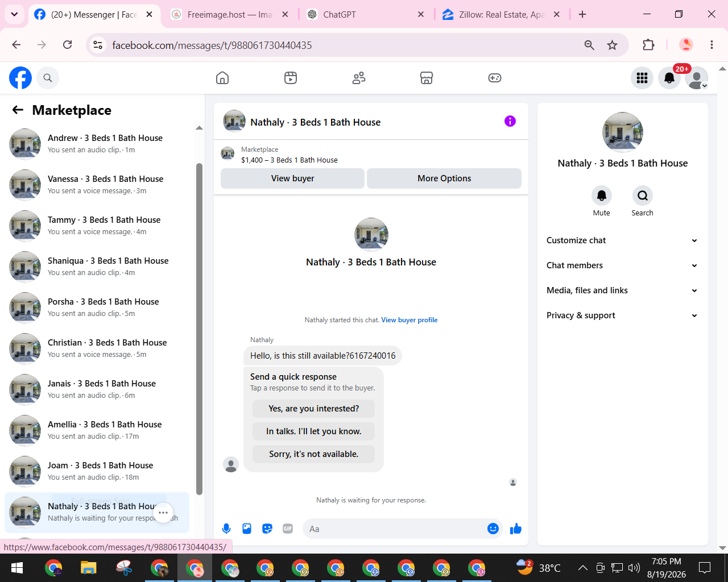View site information icon in address bar
Screen dimensions: 728x582
point(98,45)
